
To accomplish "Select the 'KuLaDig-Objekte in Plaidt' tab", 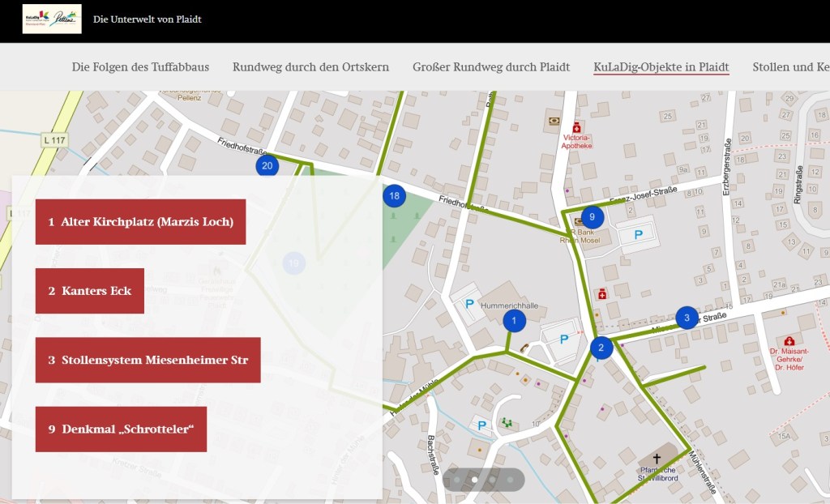I will coord(661,67).
